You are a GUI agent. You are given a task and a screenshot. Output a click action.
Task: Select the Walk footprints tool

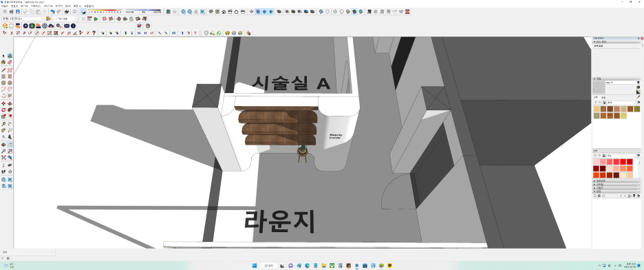(3, 172)
